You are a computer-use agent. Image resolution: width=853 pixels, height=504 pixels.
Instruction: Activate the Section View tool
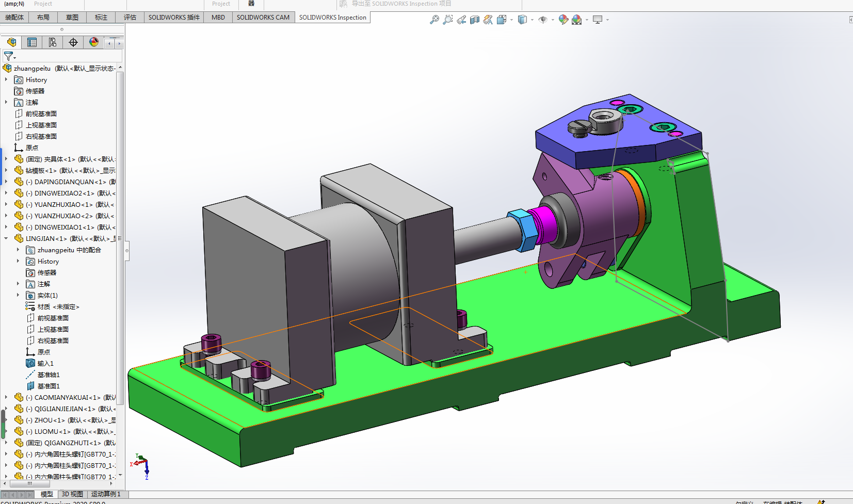[x=475, y=20]
